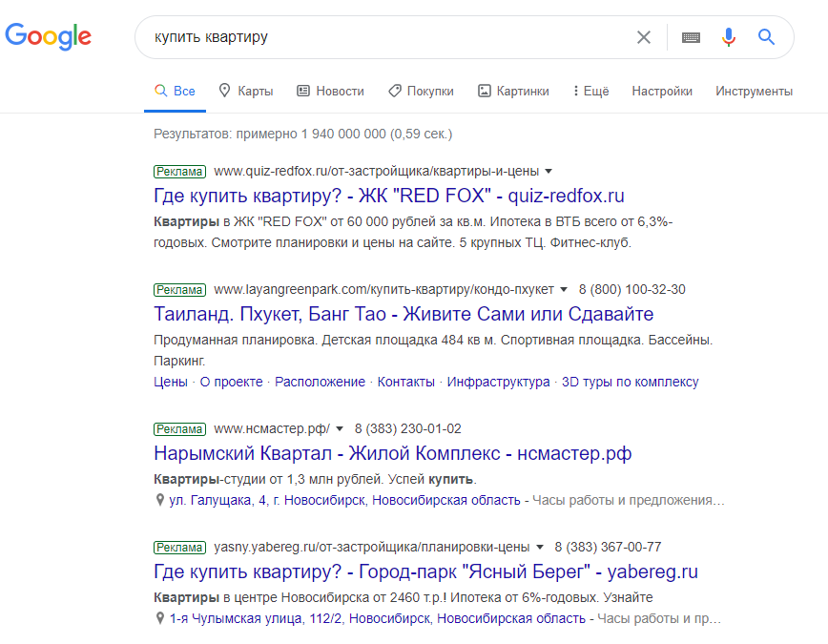This screenshot has height=644, width=828.
Task: Open the 'Картинки' tab
Action: [x=513, y=91]
